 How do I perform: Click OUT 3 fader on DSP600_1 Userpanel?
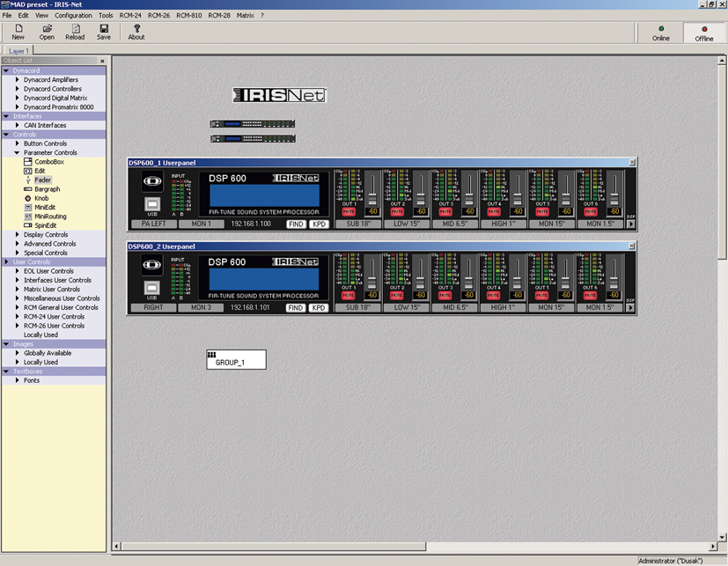coord(469,199)
